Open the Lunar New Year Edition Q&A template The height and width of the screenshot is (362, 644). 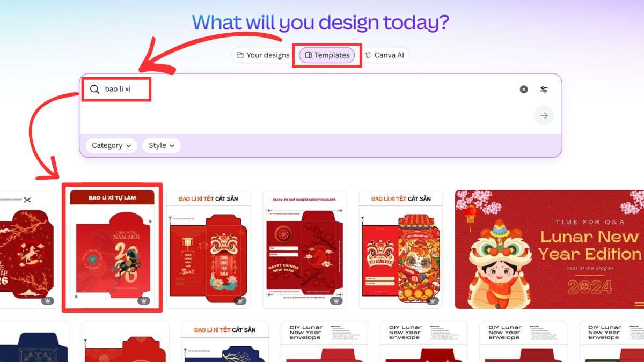click(x=550, y=249)
